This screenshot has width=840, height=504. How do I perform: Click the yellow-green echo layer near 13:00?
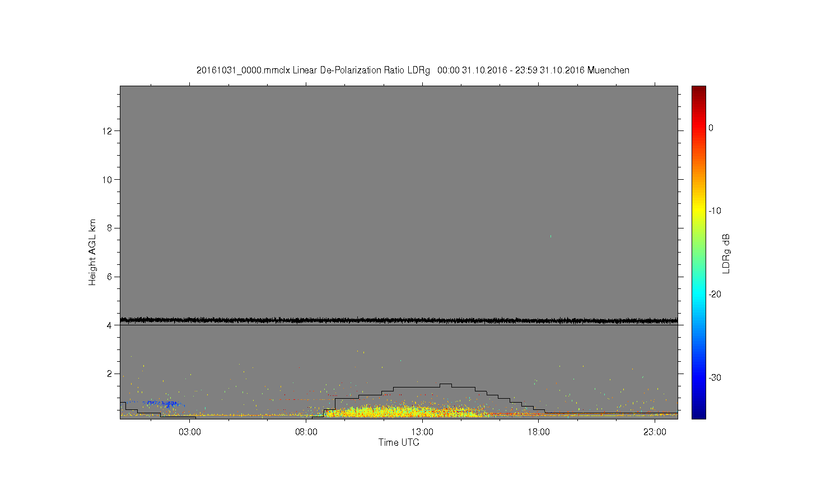[x=403, y=412]
